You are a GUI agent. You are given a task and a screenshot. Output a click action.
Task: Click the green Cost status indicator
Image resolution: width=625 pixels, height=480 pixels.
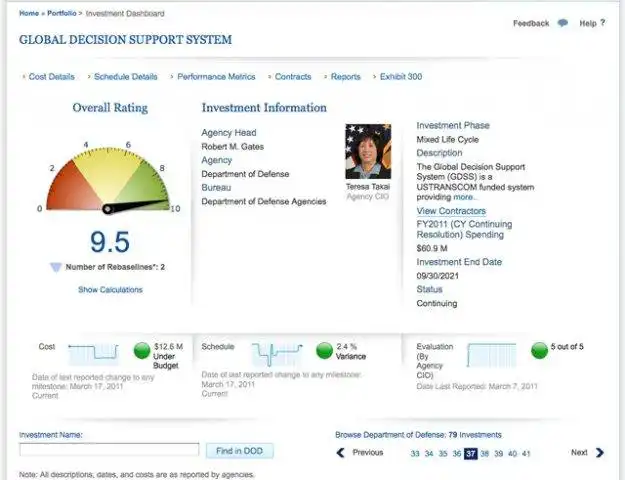coord(142,350)
